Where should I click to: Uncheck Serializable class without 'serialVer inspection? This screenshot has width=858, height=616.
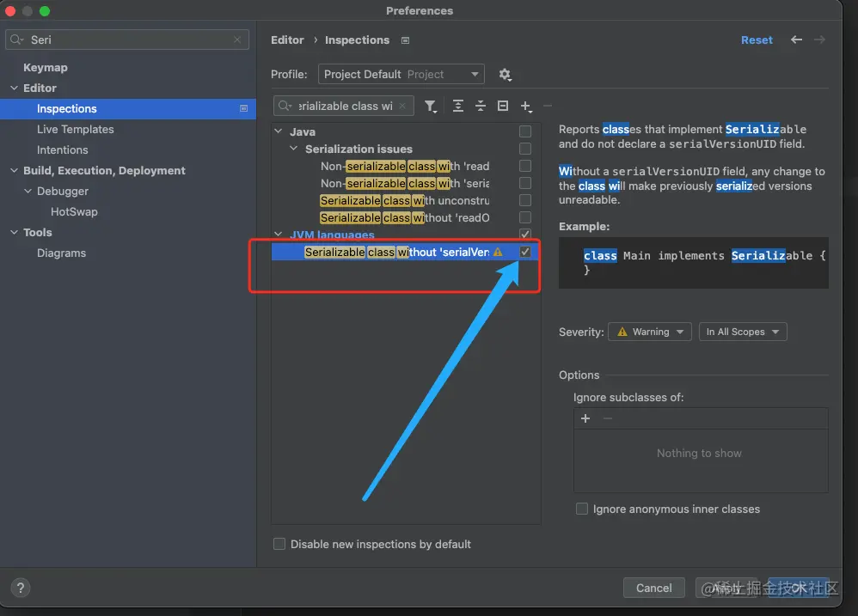coord(524,252)
